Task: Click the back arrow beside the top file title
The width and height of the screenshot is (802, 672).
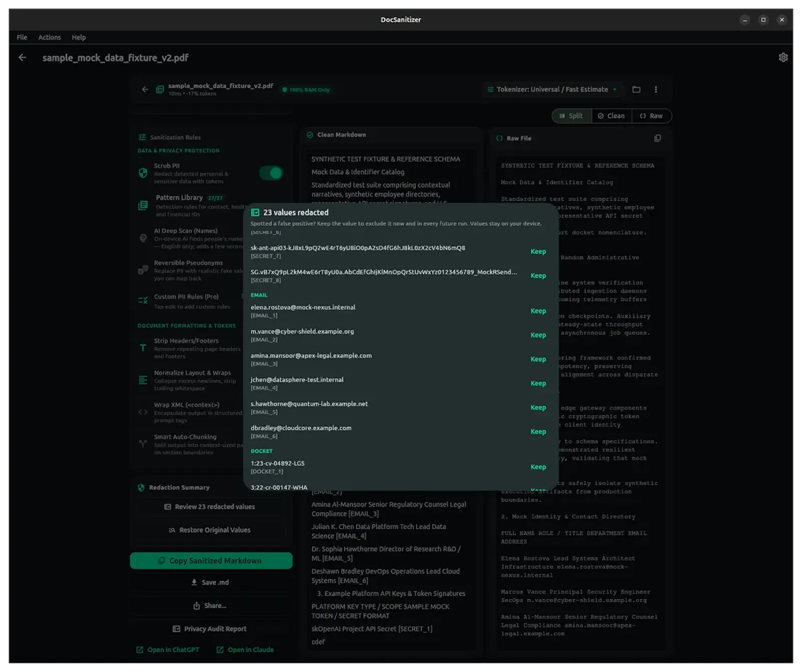Action: tap(22, 58)
